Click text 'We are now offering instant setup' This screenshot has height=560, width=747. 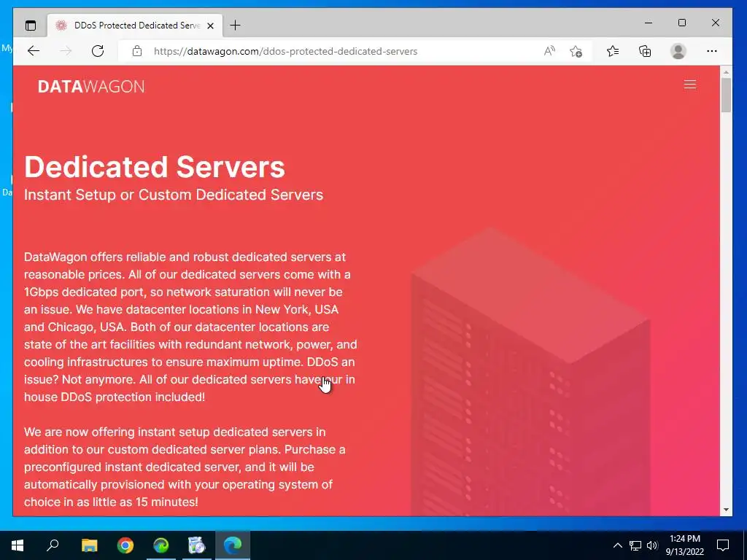click(117, 432)
